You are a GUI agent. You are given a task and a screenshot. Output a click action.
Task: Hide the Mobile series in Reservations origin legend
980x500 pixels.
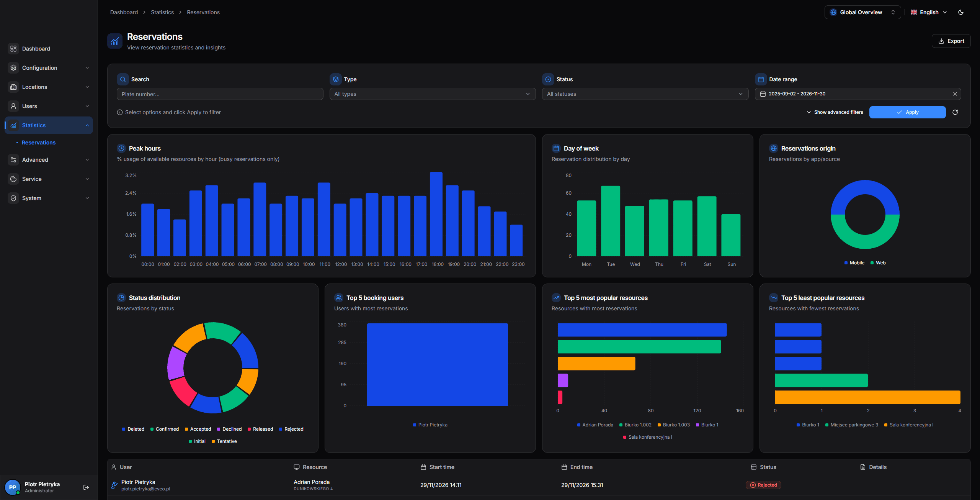pyautogui.click(x=854, y=262)
